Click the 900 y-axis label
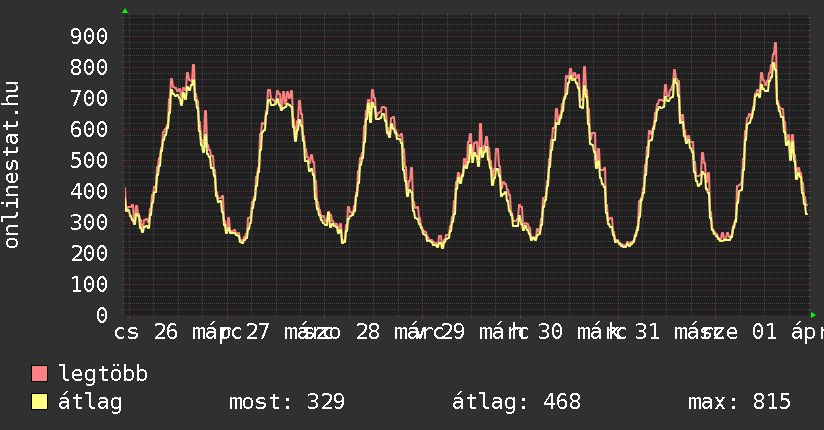This screenshot has width=824, height=430. click(x=89, y=36)
